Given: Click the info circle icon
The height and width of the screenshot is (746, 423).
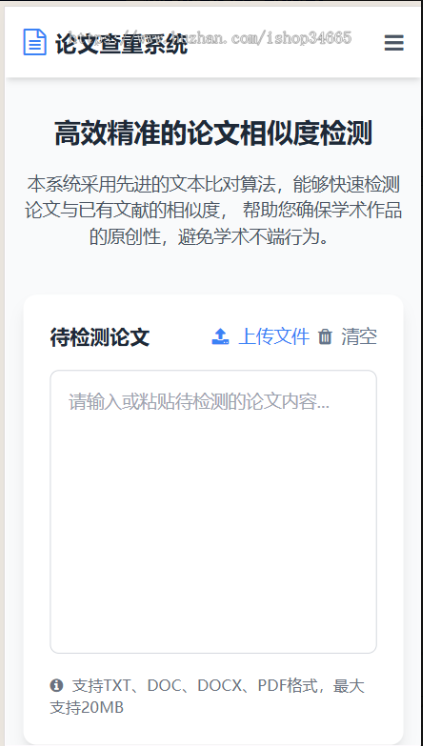Looking at the screenshot, I should pos(57,686).
